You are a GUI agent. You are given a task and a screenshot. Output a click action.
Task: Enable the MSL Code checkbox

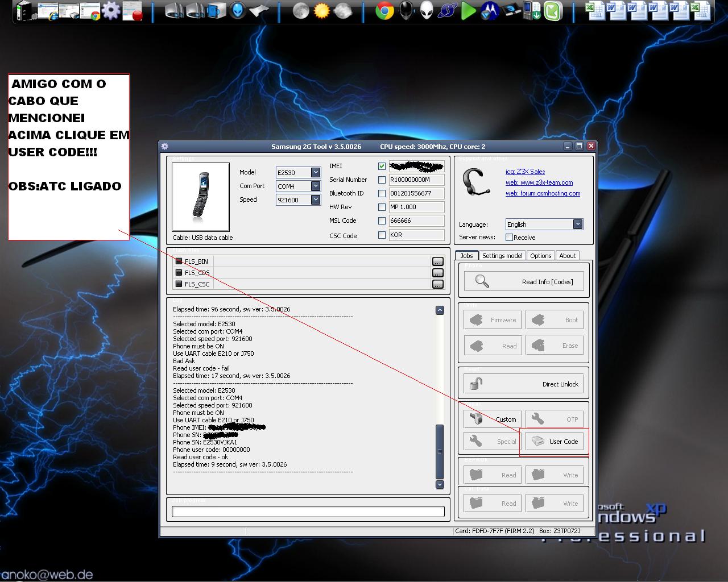point(382,221)
